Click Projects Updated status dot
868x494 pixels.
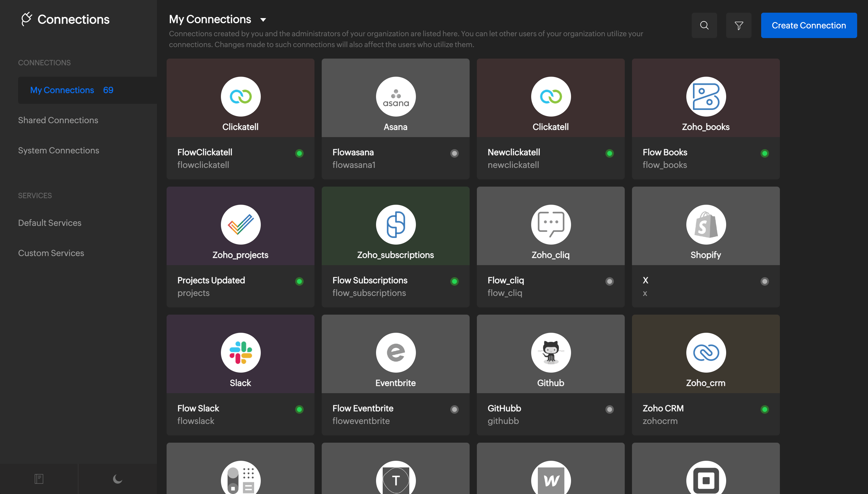tap(299, 281)
